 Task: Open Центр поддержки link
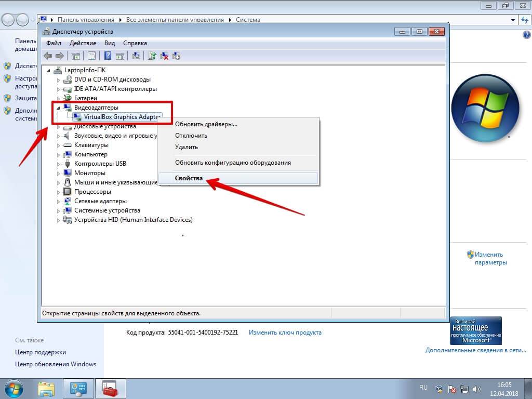[x=41, y=352]
